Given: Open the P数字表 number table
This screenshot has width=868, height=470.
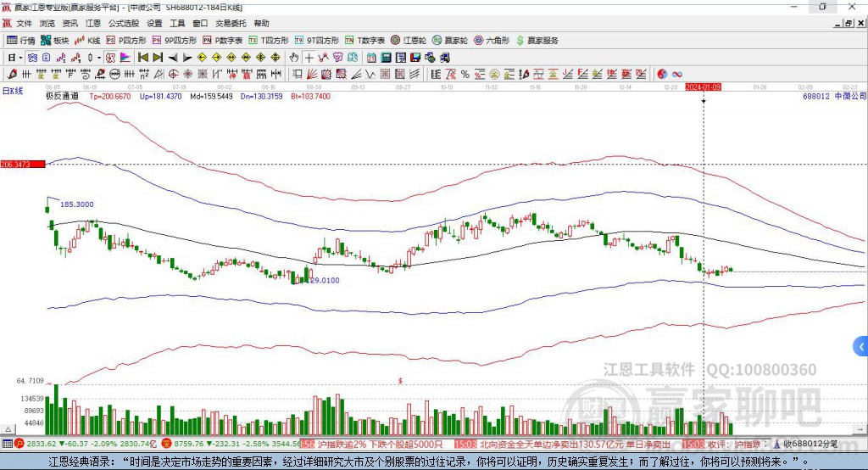Looking at the screenshot, I should coord(223,41).
